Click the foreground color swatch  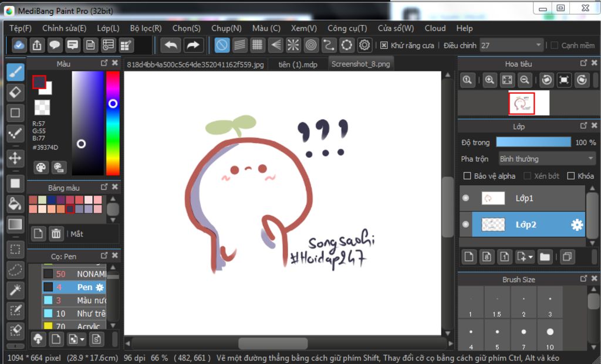[39, 81]
